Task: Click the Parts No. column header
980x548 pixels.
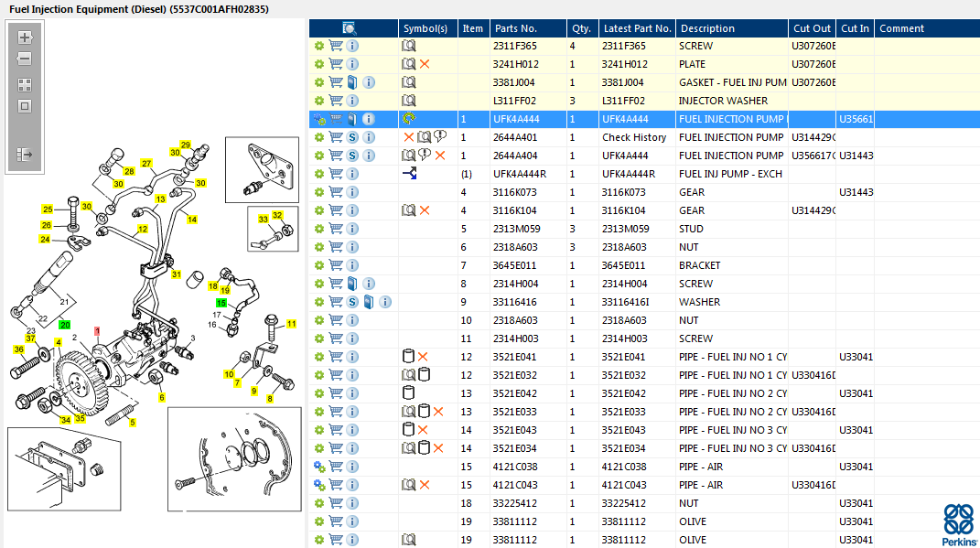Action: (x=528, y=28)
